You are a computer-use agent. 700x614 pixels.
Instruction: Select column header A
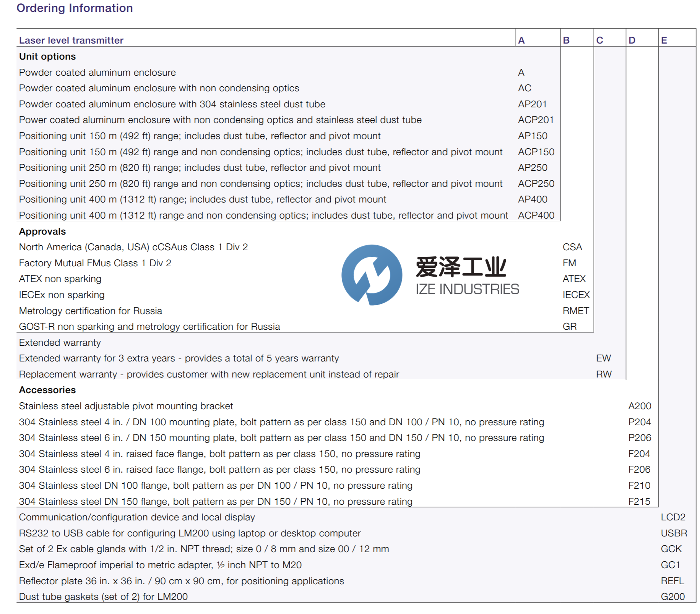[x=521, y=40]
